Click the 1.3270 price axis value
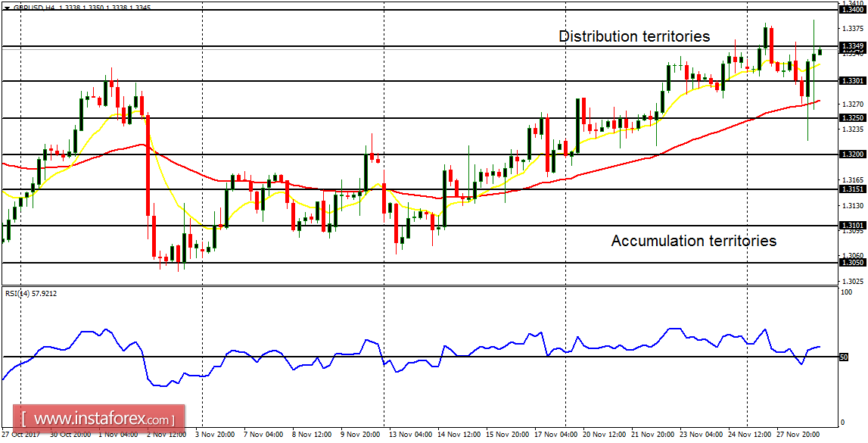Viewport: 868px width, 443px height. tap(853, 104)
